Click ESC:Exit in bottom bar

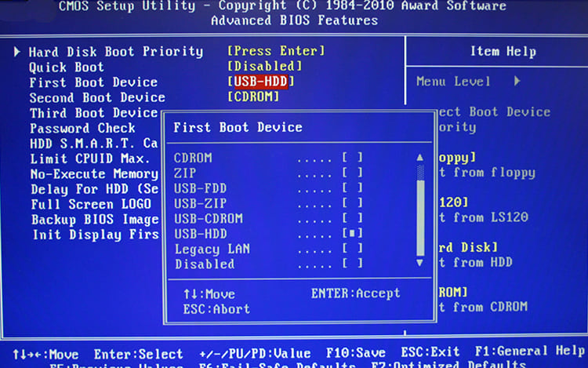[430, 352]
